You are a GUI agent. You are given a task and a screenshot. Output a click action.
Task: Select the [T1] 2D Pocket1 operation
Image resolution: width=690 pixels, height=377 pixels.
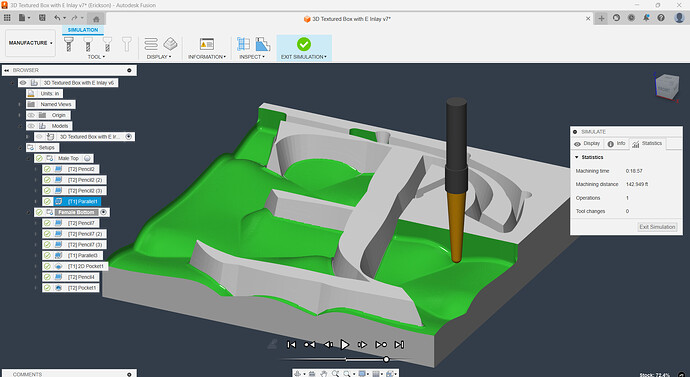pos(86,266)
